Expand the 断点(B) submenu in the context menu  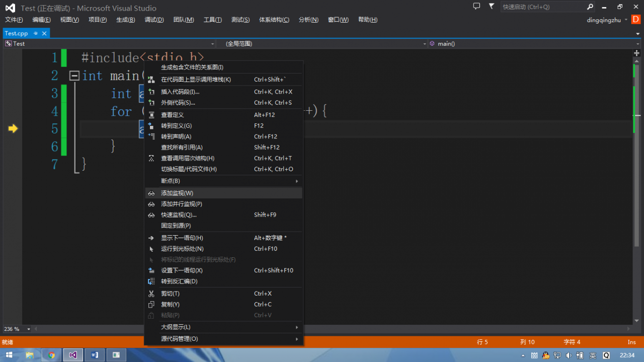[x=297, y=181]
